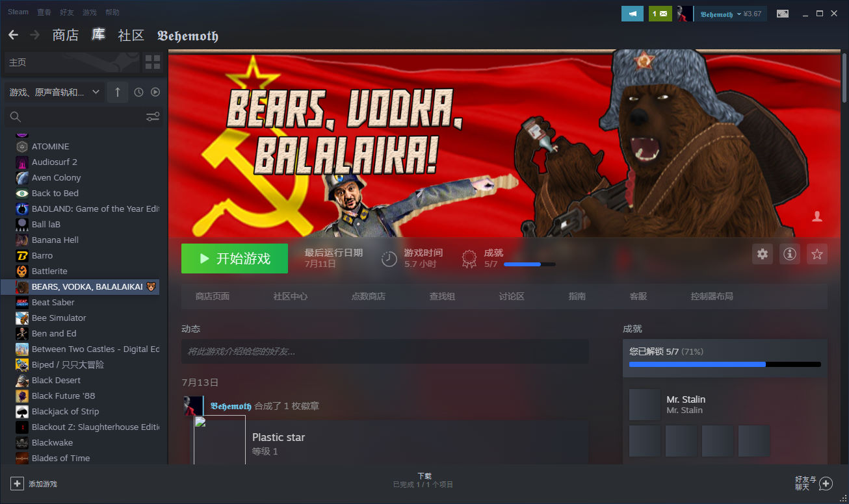The image size is (849, 504).
Task: Click the Bee Simulator game icon
Action: pos(22,318)
